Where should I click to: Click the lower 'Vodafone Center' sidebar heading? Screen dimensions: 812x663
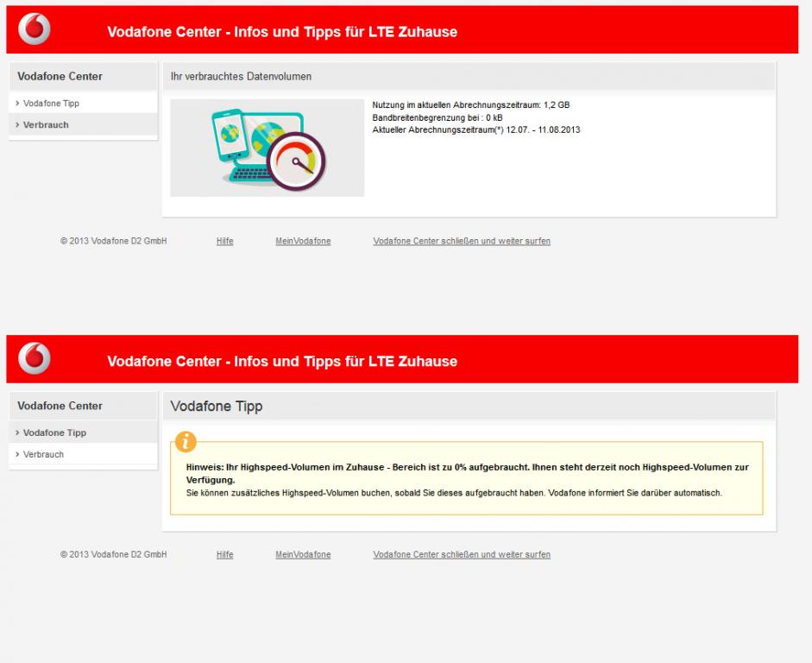[60, 406]
